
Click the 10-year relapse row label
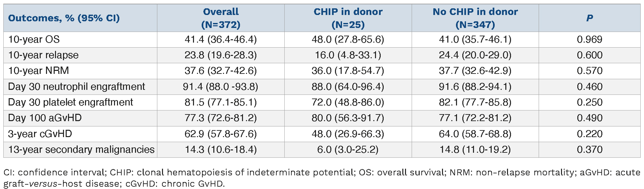click(43, 55)
